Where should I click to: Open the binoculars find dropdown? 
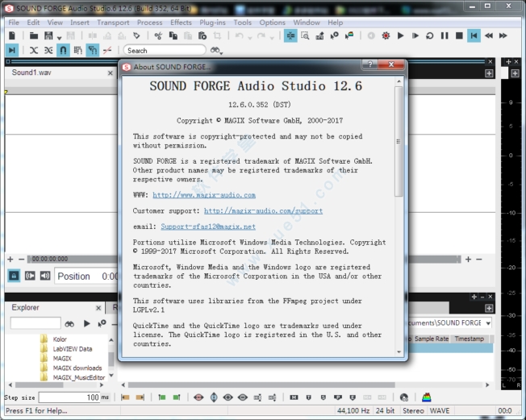click(217, 50)
